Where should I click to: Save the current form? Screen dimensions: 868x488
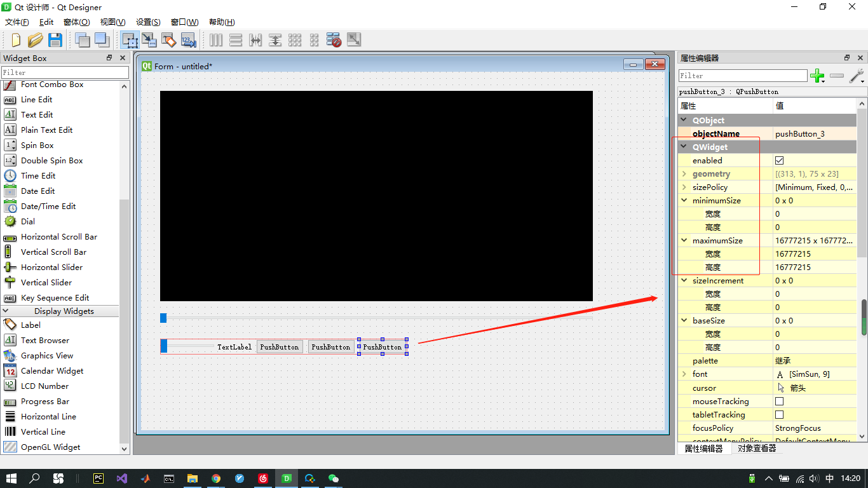(x=55, y=39)
